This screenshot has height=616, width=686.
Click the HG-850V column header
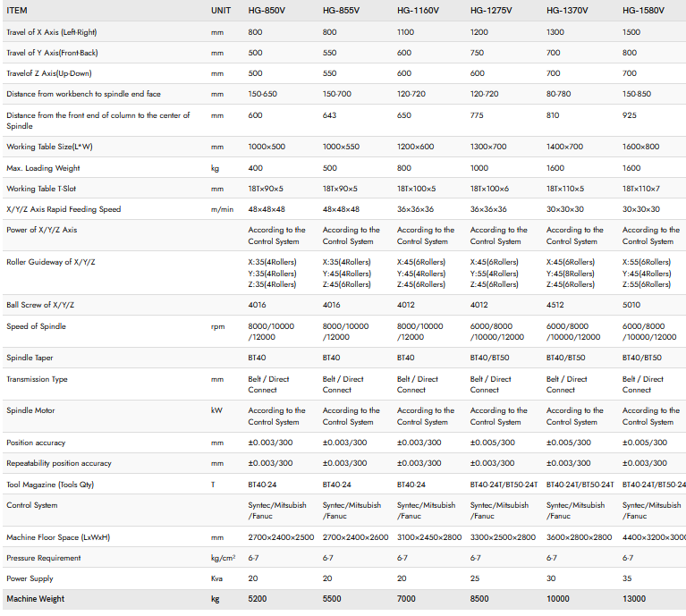(267, 11)
